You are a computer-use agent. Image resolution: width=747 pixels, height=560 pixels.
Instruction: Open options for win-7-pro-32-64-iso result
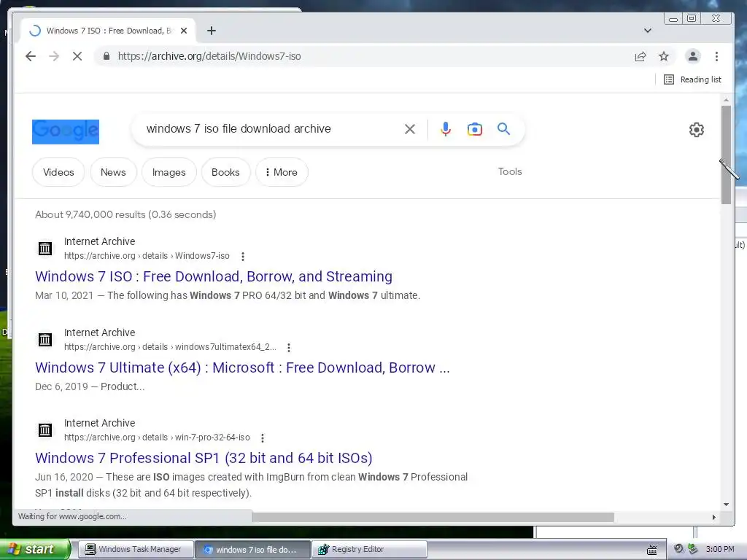(x=263, y=438)
